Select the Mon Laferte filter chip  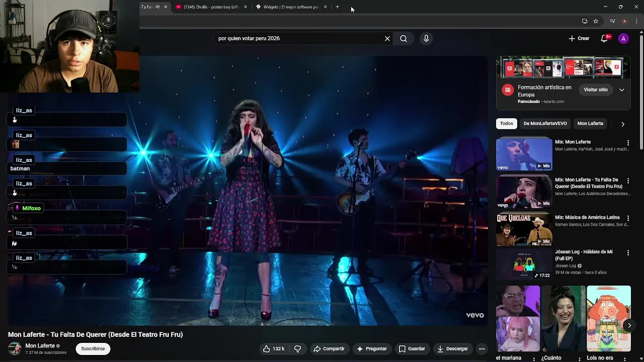tap(590, 124)
